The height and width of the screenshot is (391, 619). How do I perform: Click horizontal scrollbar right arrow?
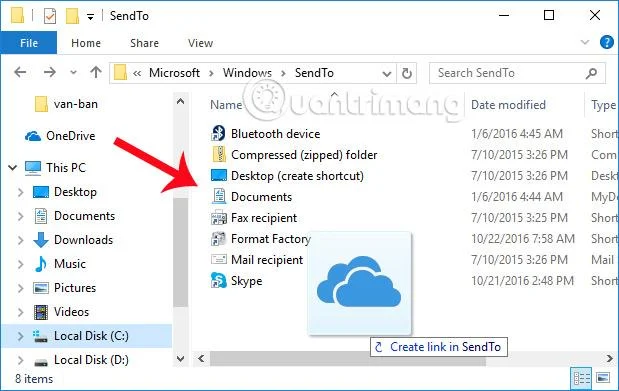(610, 358)
